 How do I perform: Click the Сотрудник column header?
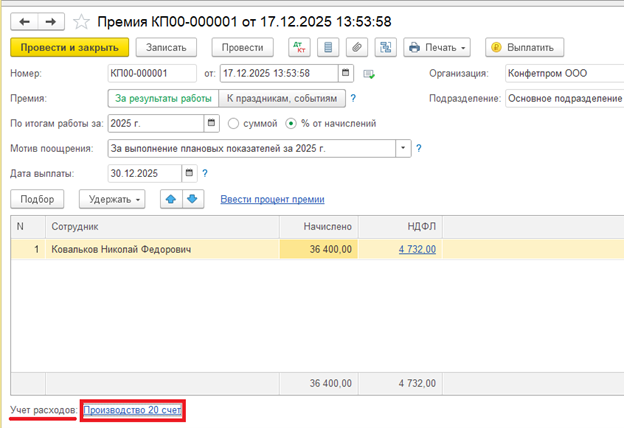(x=162, y=227)
